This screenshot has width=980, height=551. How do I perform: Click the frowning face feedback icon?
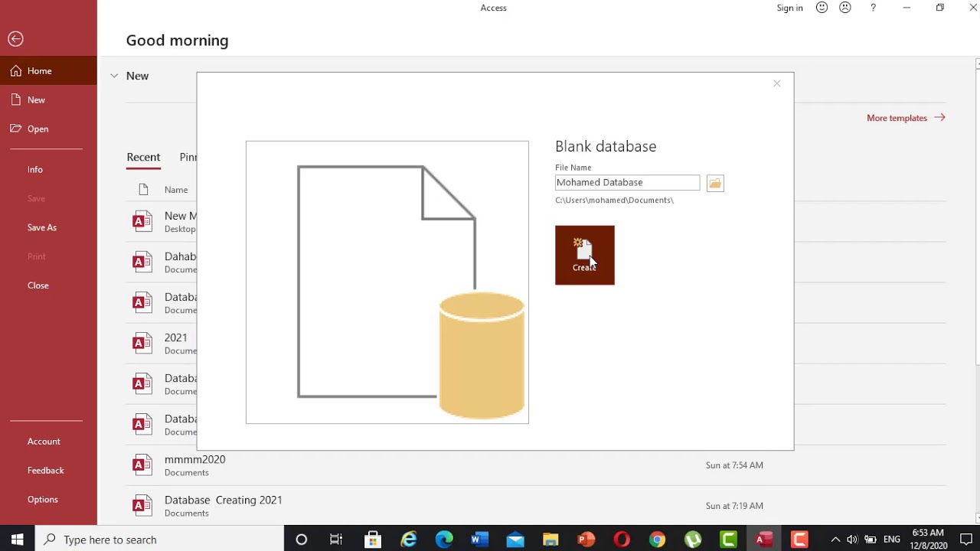tap(845, 8)
